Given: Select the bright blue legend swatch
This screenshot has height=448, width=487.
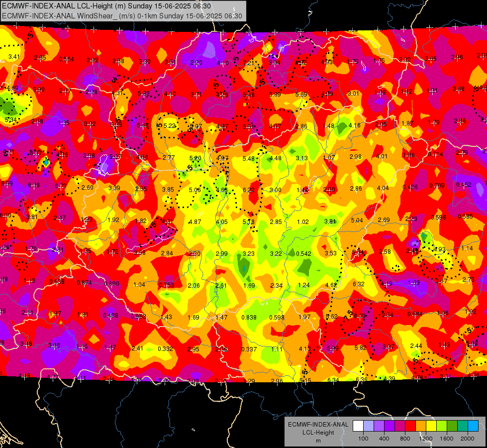Looking at the screenshot, I should pos(473,426).
